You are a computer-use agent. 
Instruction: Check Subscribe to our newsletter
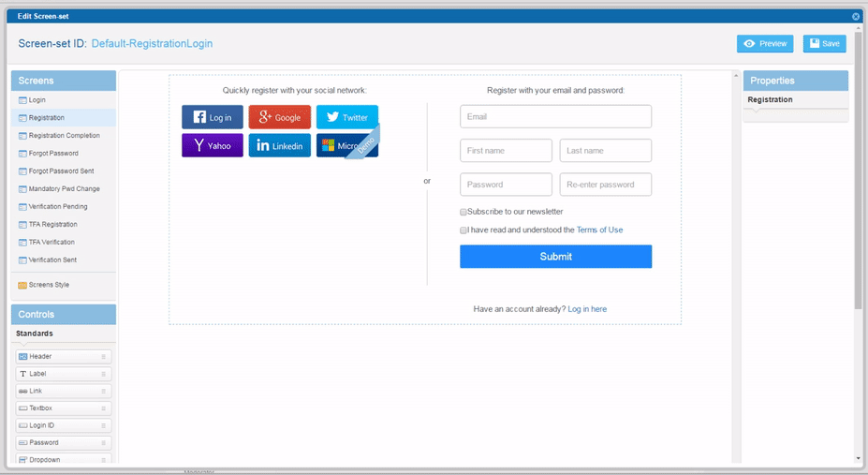[463, 212]
